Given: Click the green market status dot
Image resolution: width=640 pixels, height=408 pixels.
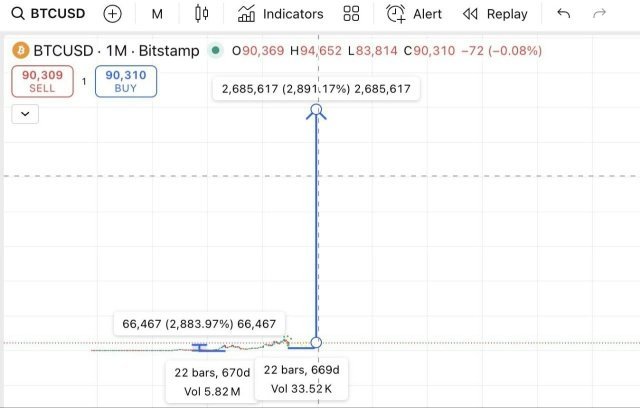Looking at the screenshot, I should (215, 50).
